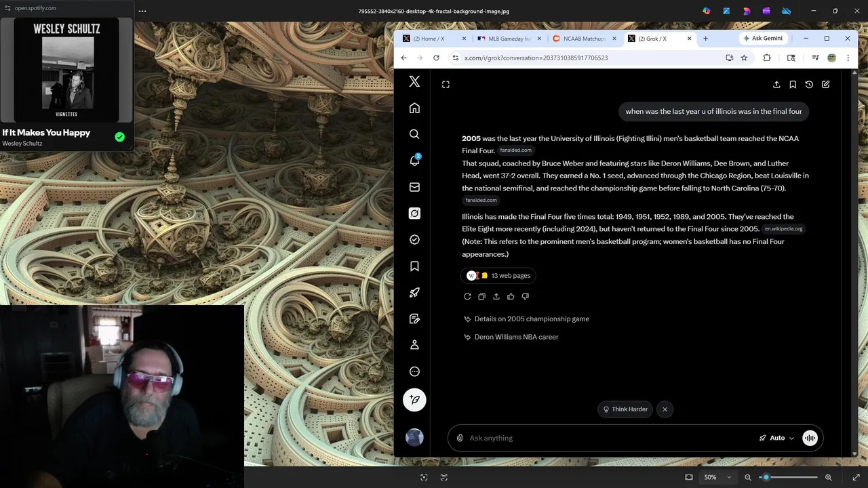The height and width of the screenshot is (488, 868).
Task: Open Notifications bell in X sidebar
Action: [414, 161]
